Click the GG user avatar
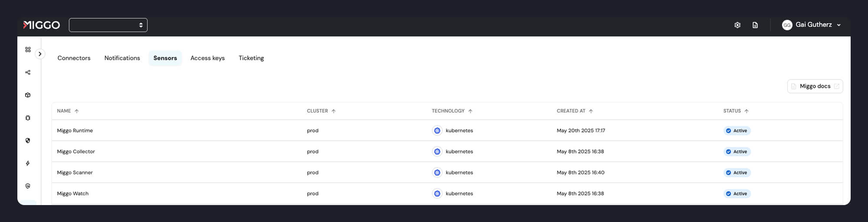 click(x=787, y=25)
